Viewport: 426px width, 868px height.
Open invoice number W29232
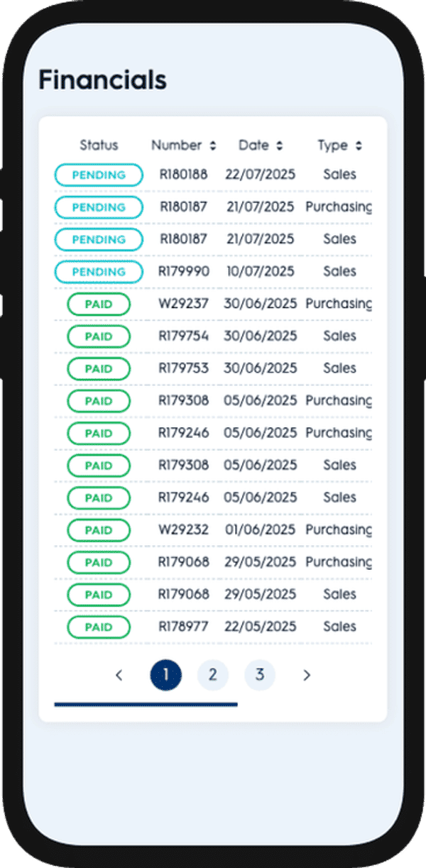point(183,530)
